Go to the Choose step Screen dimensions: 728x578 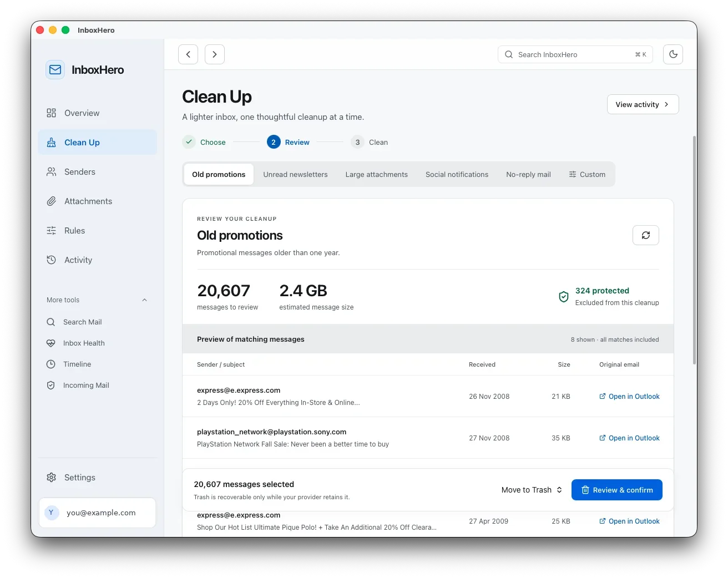point(204,143)
